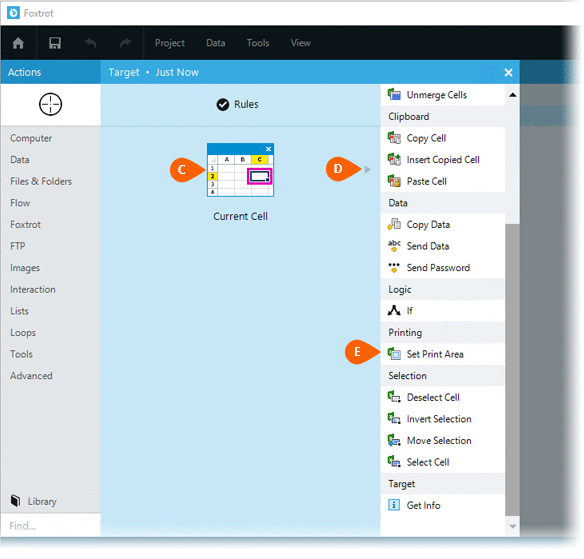Click the Clipboard section header

pyautogui.click(x=442, y=116)
